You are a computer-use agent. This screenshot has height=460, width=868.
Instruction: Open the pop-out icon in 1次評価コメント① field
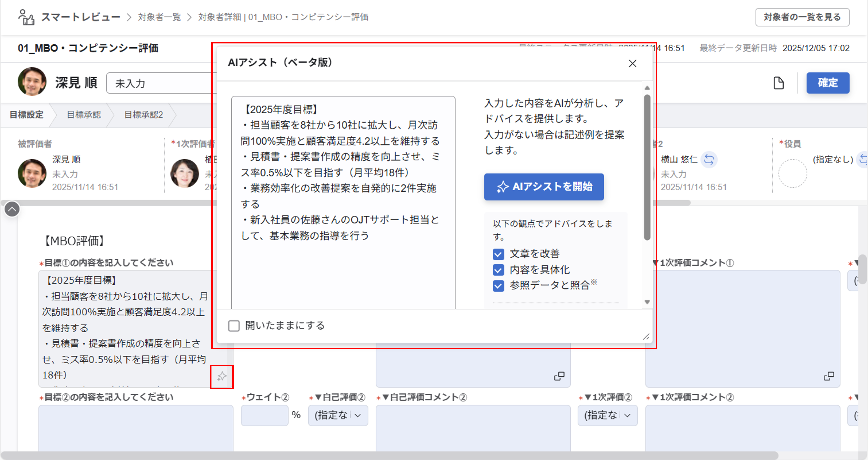(x=829, y=376)
